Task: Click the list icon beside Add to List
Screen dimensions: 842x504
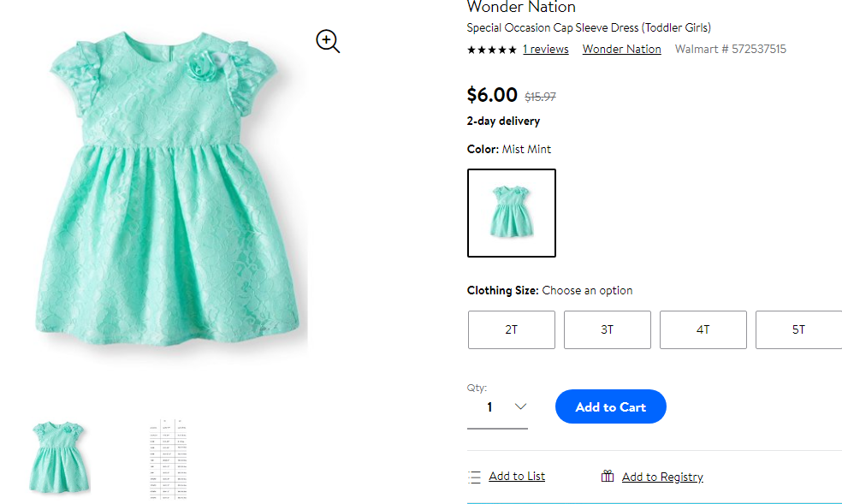Action: click(x=474, y=477)
